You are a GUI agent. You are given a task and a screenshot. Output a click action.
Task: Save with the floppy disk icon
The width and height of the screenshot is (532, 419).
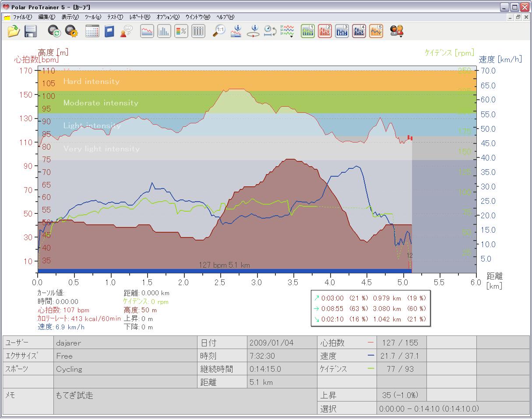[x=30, y=31]
